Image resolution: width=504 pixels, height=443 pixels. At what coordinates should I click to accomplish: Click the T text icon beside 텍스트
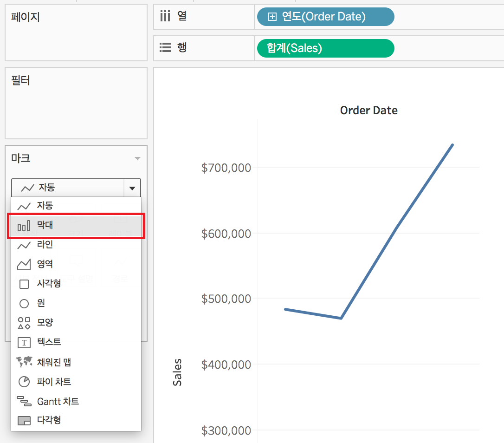tap(24, 343)
